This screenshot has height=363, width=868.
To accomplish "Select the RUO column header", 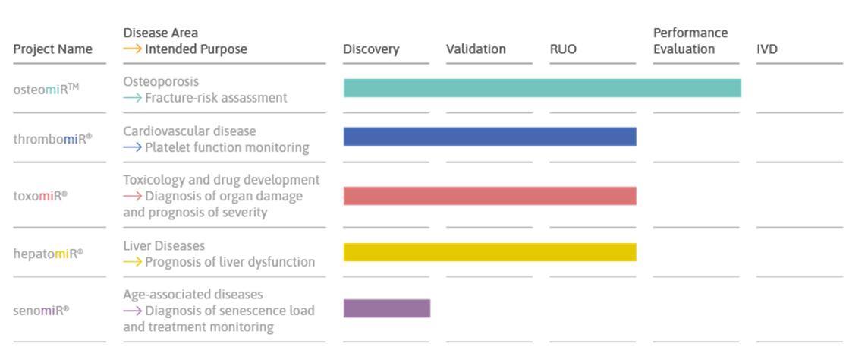I will click(x=563, y=49).
